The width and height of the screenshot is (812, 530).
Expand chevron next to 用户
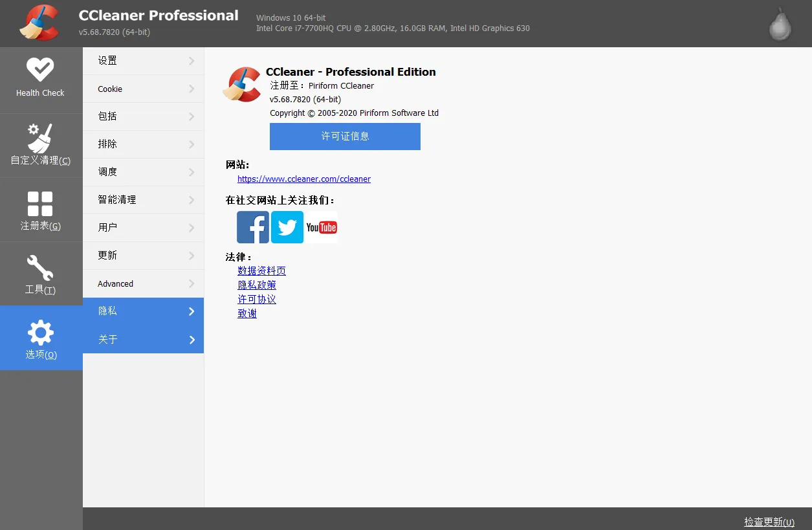point(192,228)
